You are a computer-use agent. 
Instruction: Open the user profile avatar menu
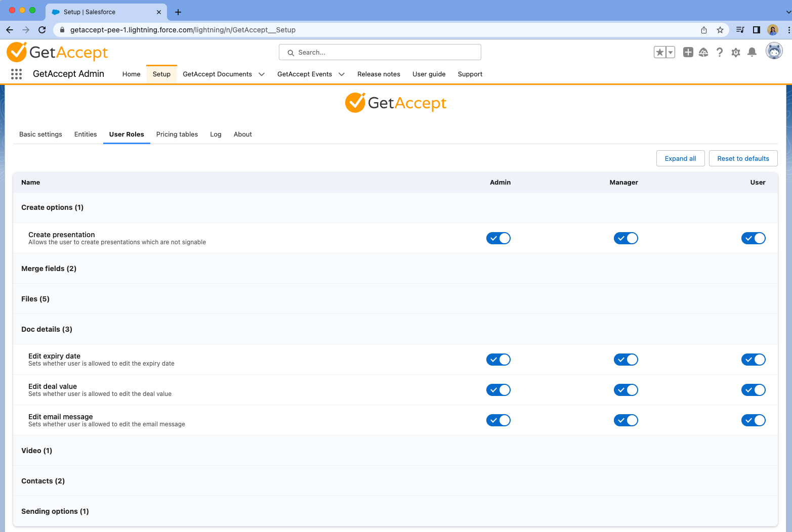pyautogui.click(x=774, y=51)
